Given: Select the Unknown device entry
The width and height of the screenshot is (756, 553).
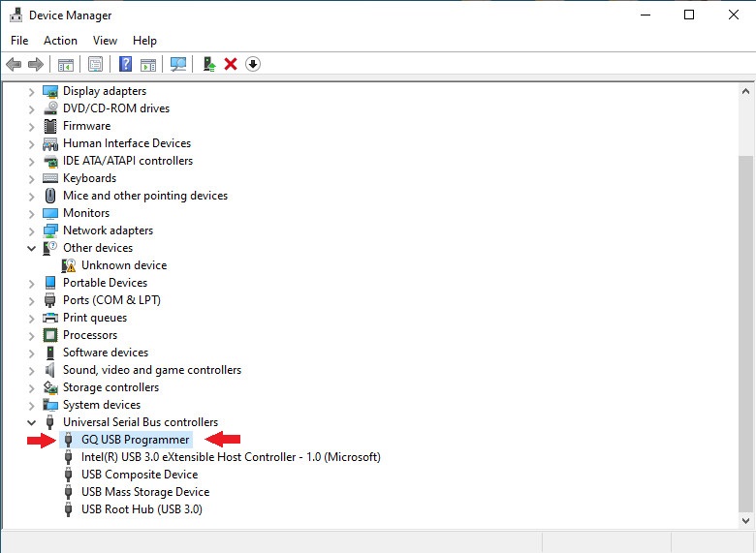Looking at the screenshot, I should click(x=123, y=265).
